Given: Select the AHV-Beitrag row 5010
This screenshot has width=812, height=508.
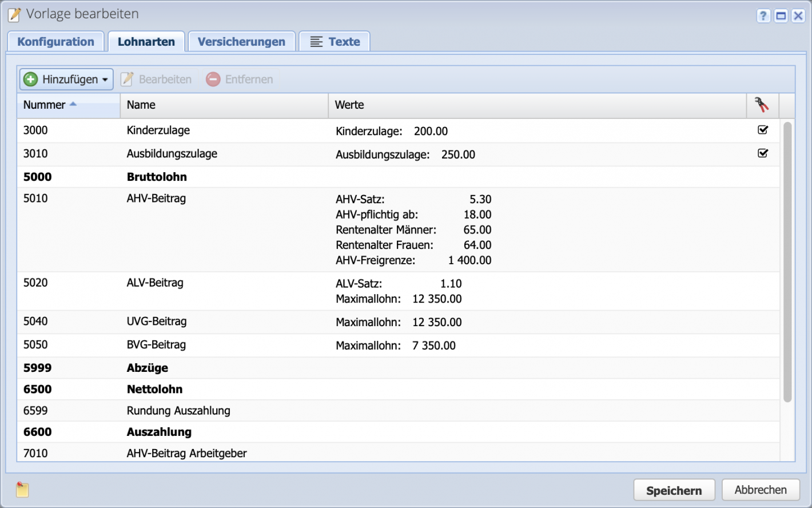Looking at the screenshot, I should point(156,199).
